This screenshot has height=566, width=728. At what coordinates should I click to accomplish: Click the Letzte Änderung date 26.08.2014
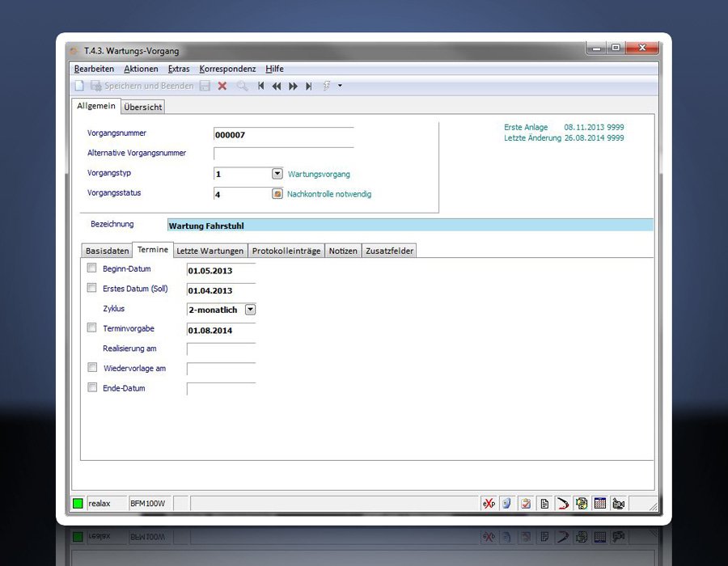(x=584, y=137)
